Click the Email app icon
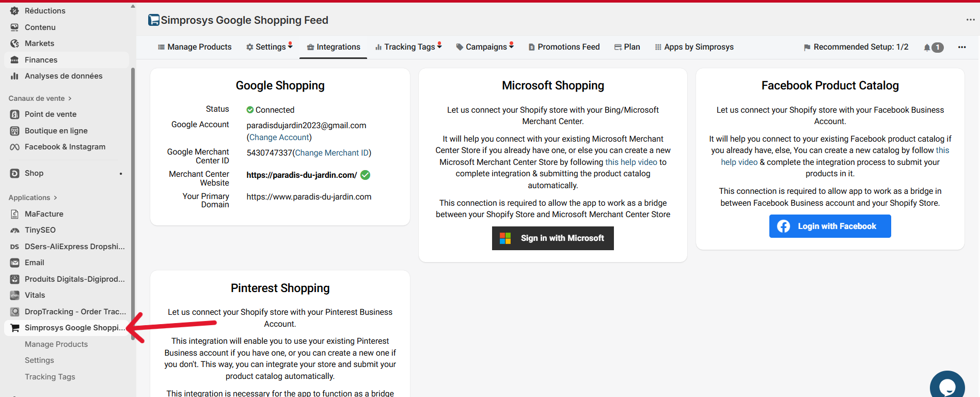The height and width of the screenshot is (397, 980). coord(14,263)
